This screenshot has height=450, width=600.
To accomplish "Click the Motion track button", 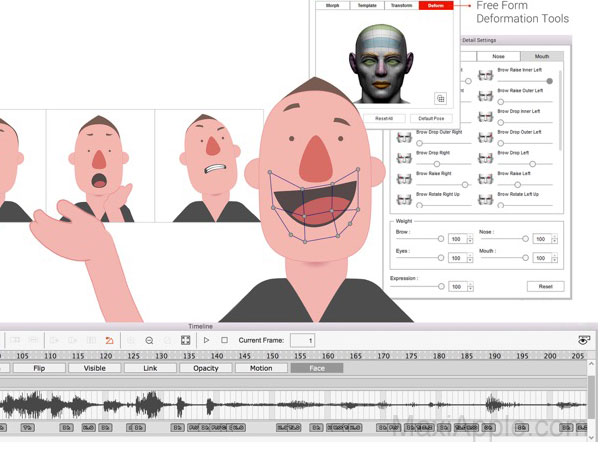I will coord(261,368).
